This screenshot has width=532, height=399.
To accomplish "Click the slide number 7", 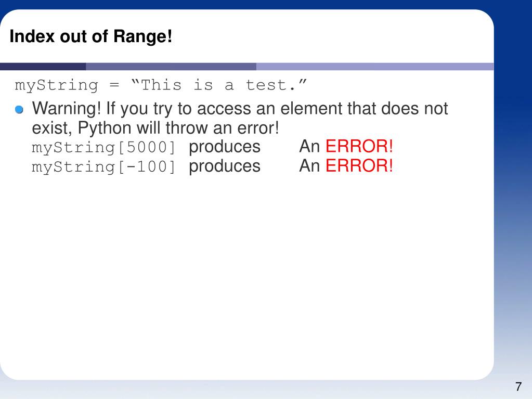I will pos(518,387).
